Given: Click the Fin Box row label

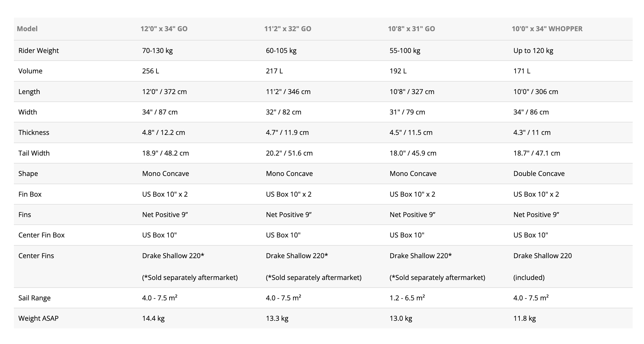Looking at the screenshot, I should (x=30, y=194).
